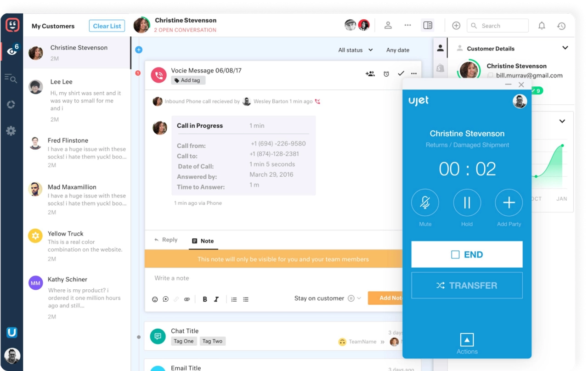Viewport: 588px width, 371px height.
Task: Switch to the Reply tab
Action: tap(165, 239)
